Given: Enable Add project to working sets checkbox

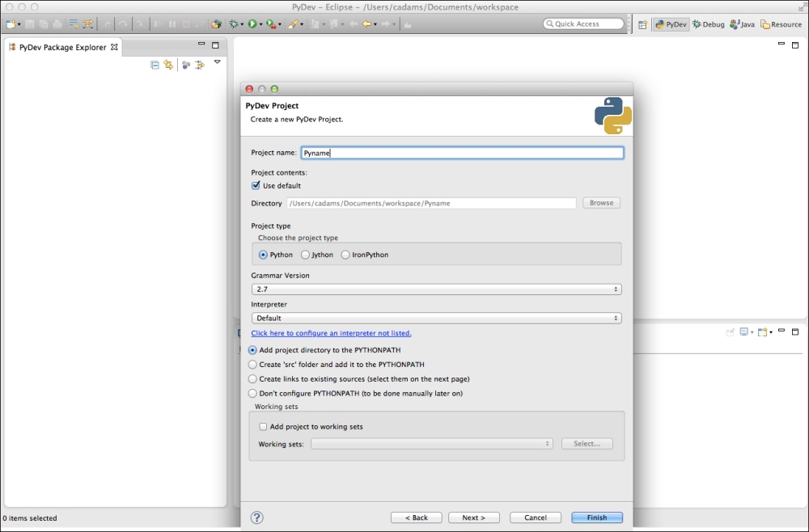Looking at the screenshot, I should coord(263,427).
